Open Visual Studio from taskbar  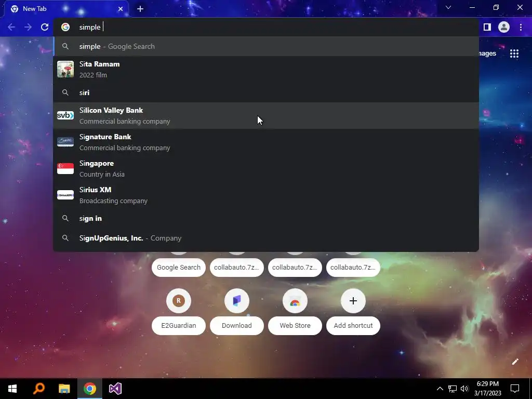pyautogui.click(x=115, y=389)
